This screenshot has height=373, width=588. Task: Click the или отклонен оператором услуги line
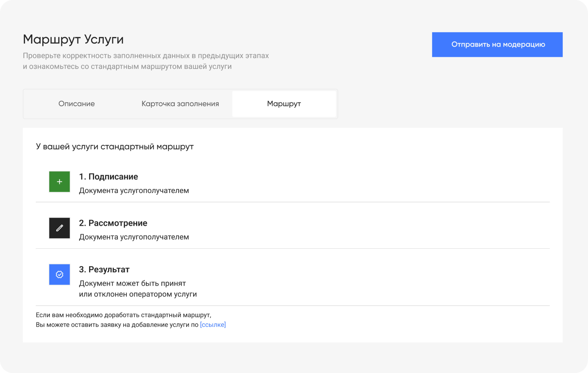click(x=138, y=294)
